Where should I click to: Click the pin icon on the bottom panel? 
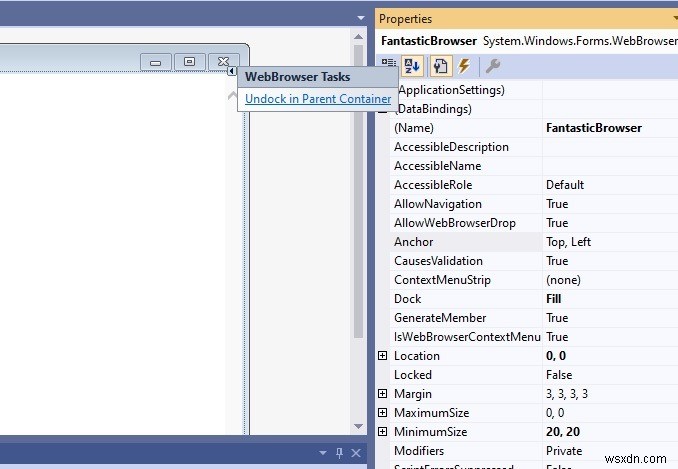pos(339,453)
